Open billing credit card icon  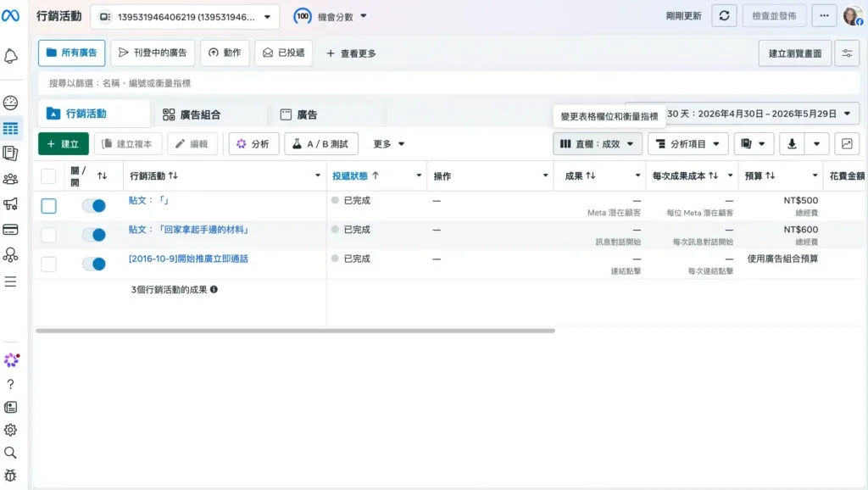click(x=10, y=229)
